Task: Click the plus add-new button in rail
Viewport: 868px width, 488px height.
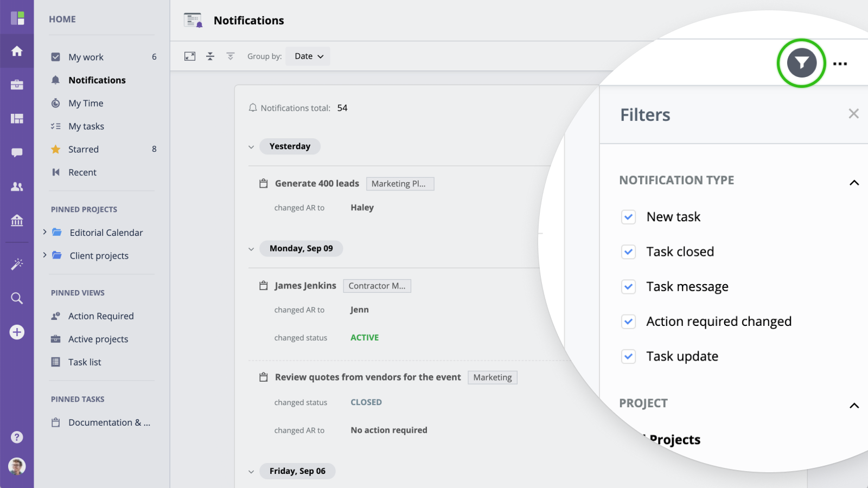Action: [17, 332]
